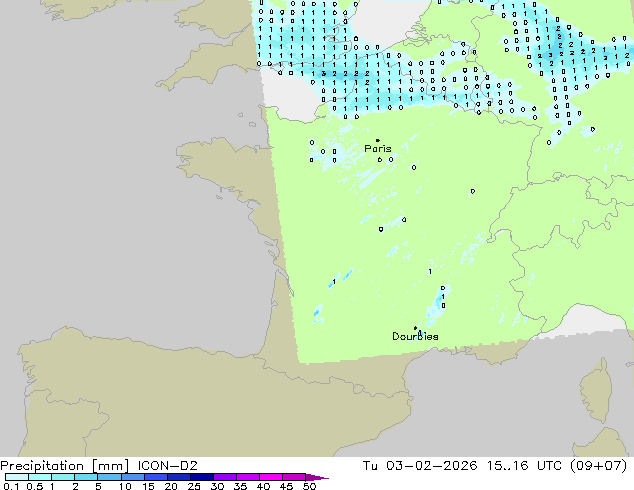Select the 20 mm dark blue legend swatch
Viewport: 634px width, 490px height.
coord(179,477)
